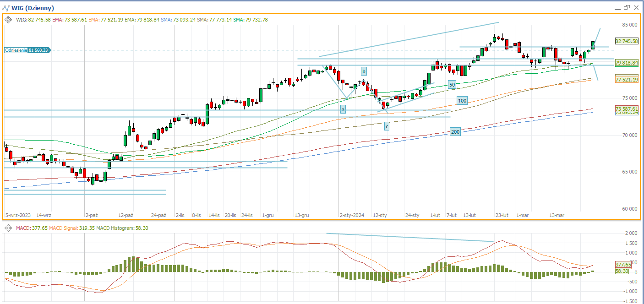Image resolution: width=644 pixels, height=304 pixels.
Task: Click the move icon in price panel
Action: [x=8, y=20]
